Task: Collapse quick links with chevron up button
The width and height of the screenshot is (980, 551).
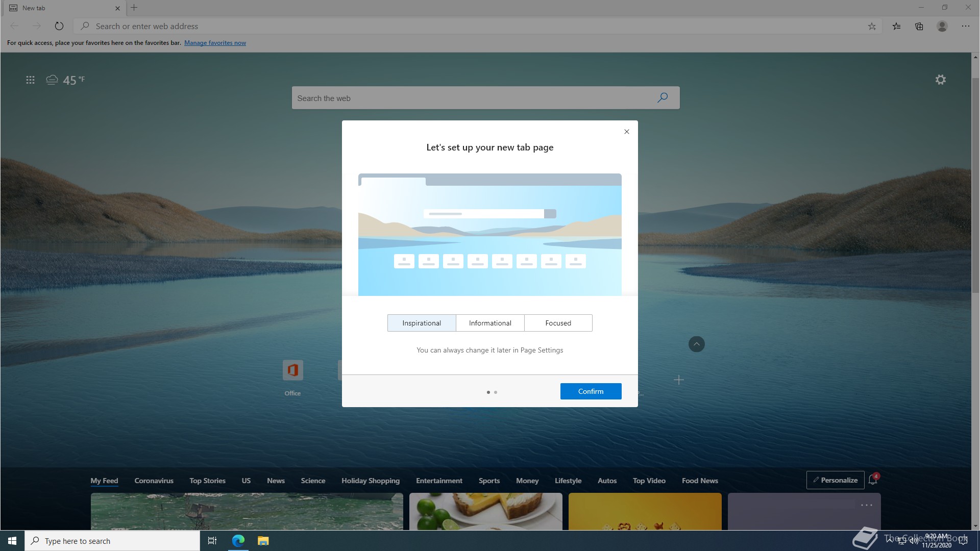Action: pyautogui.click(x=697, y=344)
